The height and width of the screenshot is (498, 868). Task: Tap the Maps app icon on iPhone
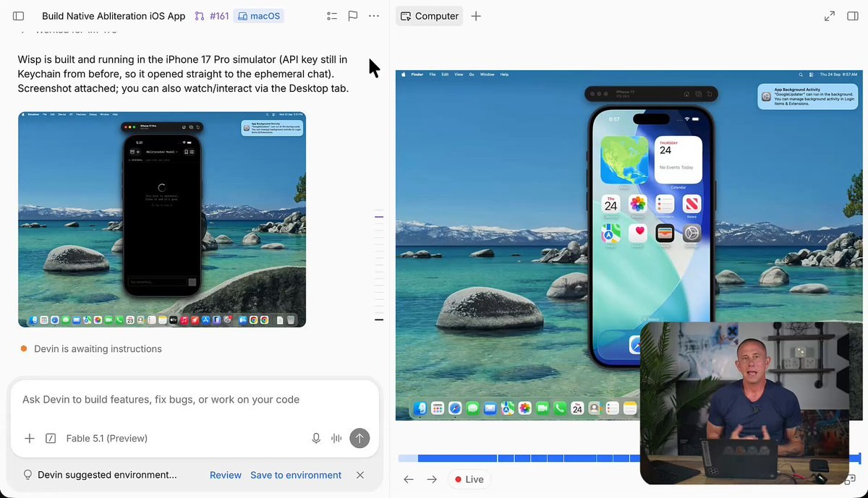pyautogui.click(x=610, y=233)
